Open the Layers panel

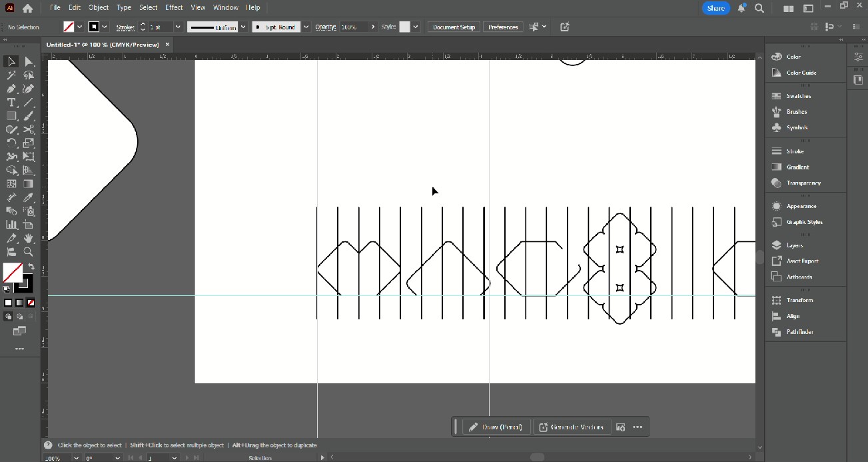(795, 245)
